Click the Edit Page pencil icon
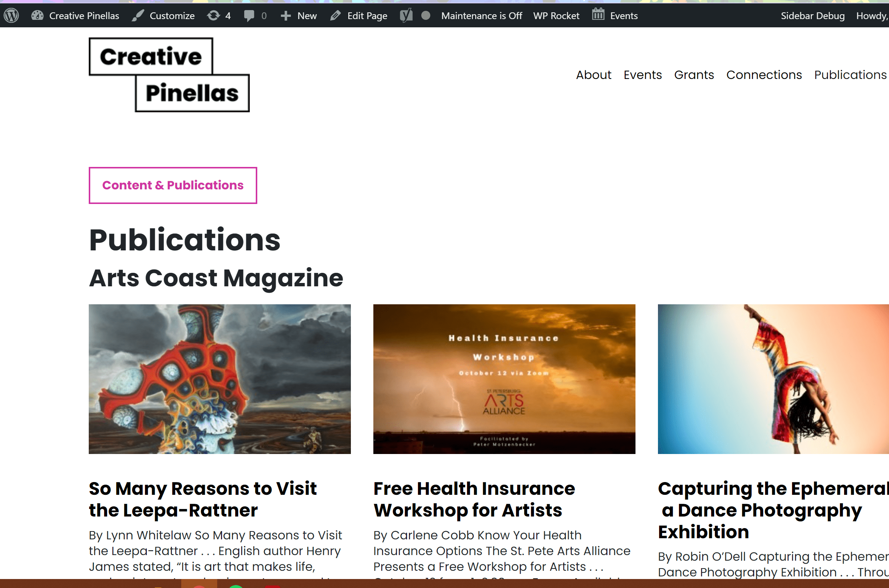 (x=336, y=15)
